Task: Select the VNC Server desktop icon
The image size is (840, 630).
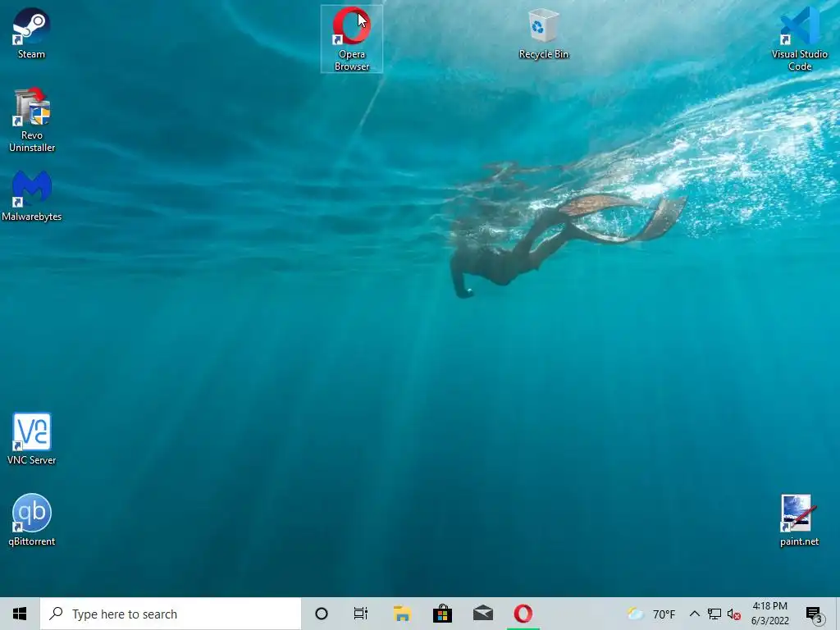Action: pos(32,438)
